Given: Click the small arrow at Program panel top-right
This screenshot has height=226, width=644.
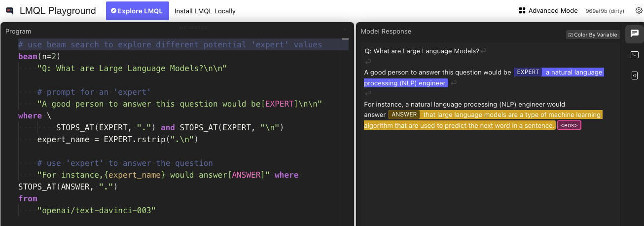Looking at the screenshot, I should click(345, 29).
